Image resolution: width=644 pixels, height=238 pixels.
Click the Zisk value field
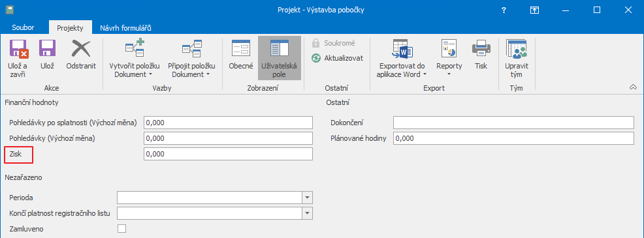pos(229,154)
